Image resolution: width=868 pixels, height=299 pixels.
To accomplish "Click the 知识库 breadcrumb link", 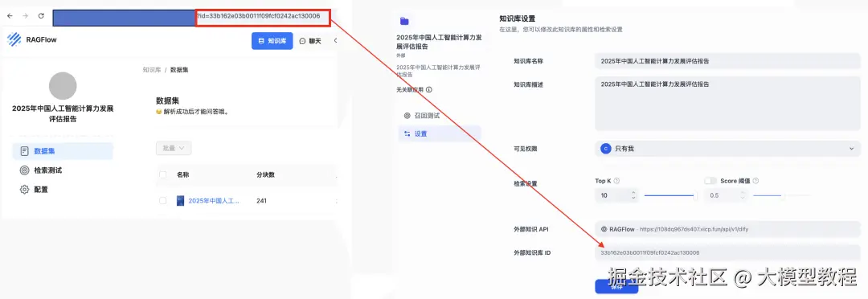I will tap(152, 70).
